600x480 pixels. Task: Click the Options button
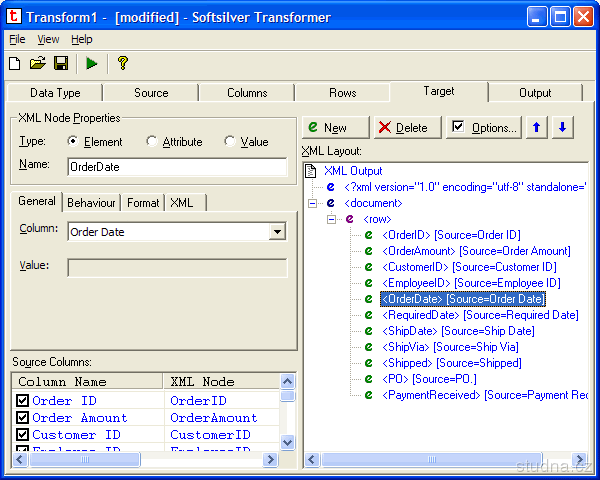tap(484, 127)
